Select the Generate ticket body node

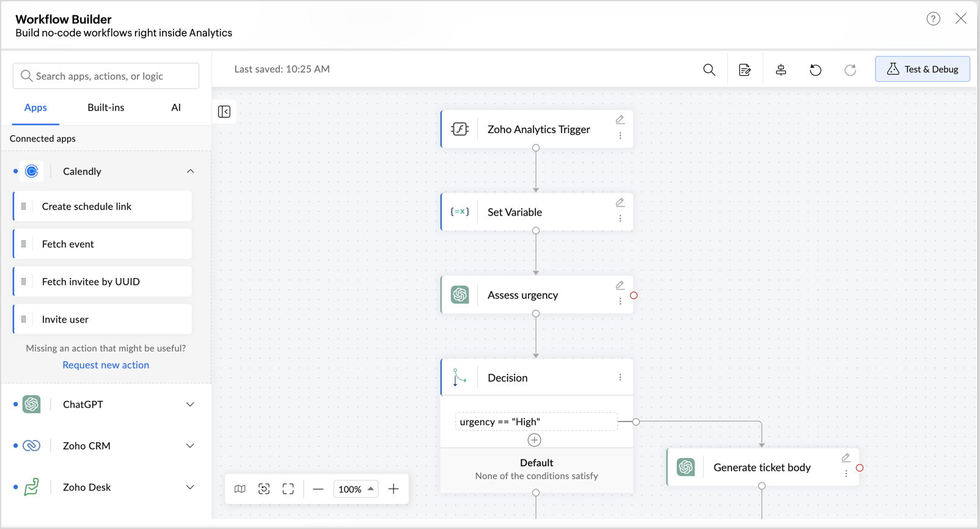[762, 467]
